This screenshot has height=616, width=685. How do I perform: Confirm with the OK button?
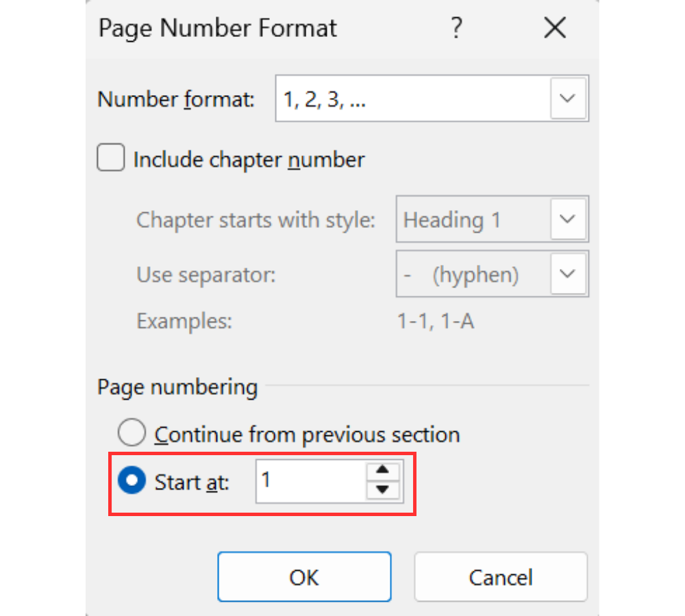coord(304,577)
